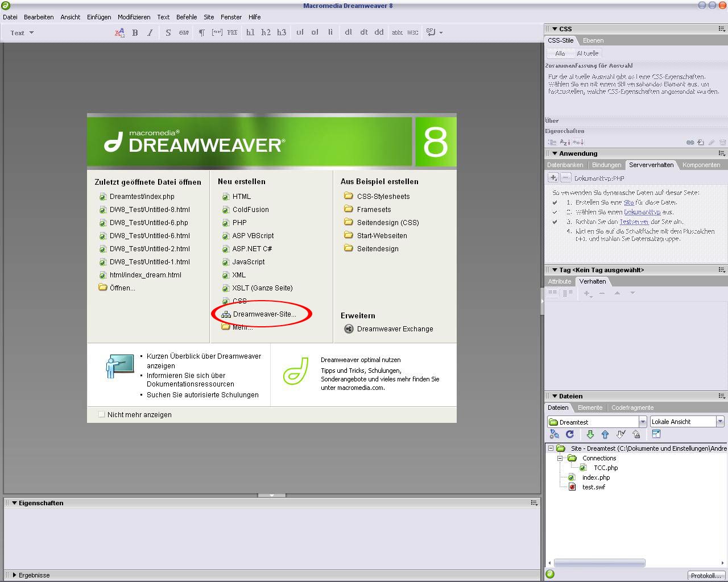728x582 pixels.
Task: Switch to the Bindungen tab
Action: [607, 165]
